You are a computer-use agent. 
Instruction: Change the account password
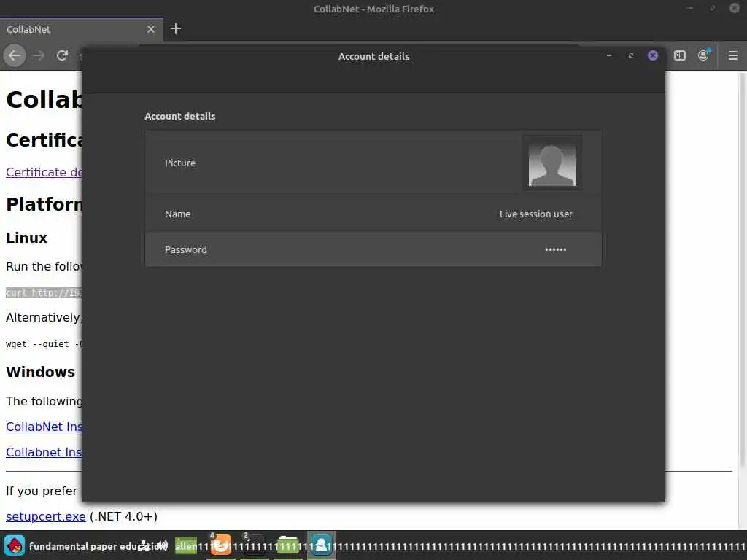(x=373, y=249)
